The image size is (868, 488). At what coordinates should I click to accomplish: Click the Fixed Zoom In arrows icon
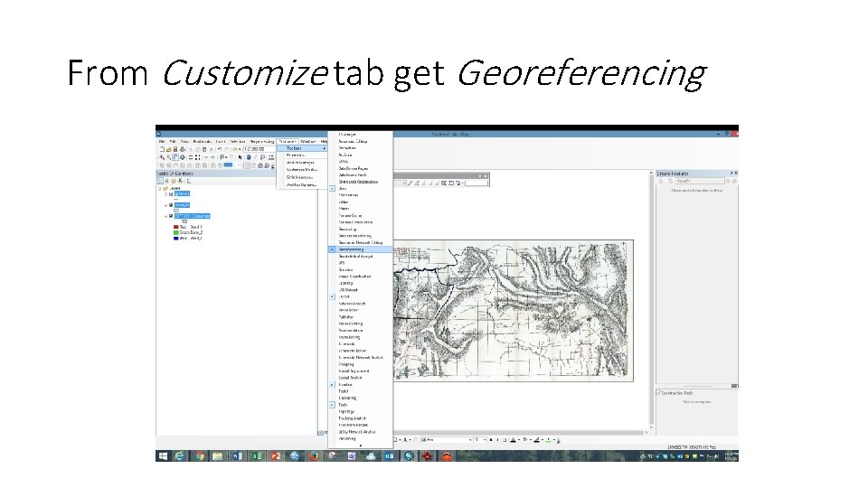(191, 157)
